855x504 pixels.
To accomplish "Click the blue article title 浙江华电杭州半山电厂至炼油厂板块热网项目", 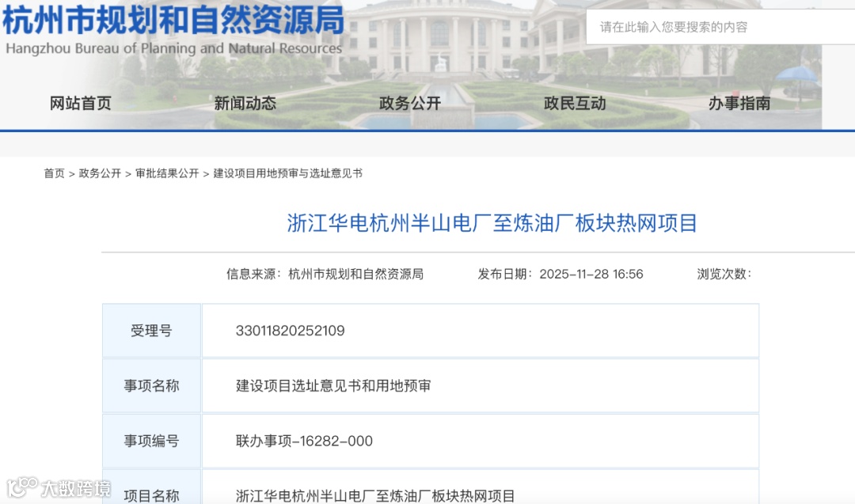I will [x=492, y=223].
